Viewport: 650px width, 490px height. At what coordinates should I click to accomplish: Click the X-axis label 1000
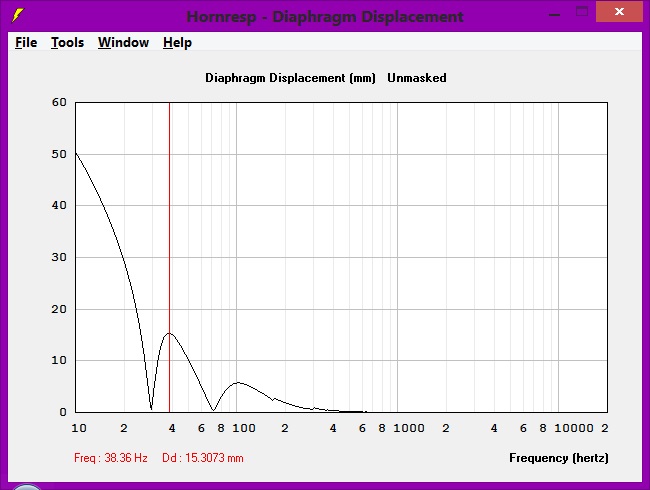409,428
